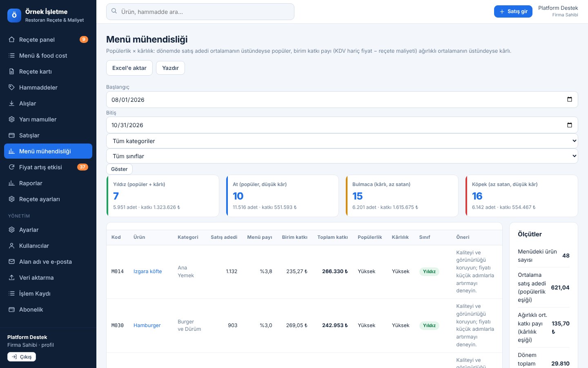Screen dimensions: 588x368
Task: Open the Izgara köfte product link
Action: tap(147, 272)
